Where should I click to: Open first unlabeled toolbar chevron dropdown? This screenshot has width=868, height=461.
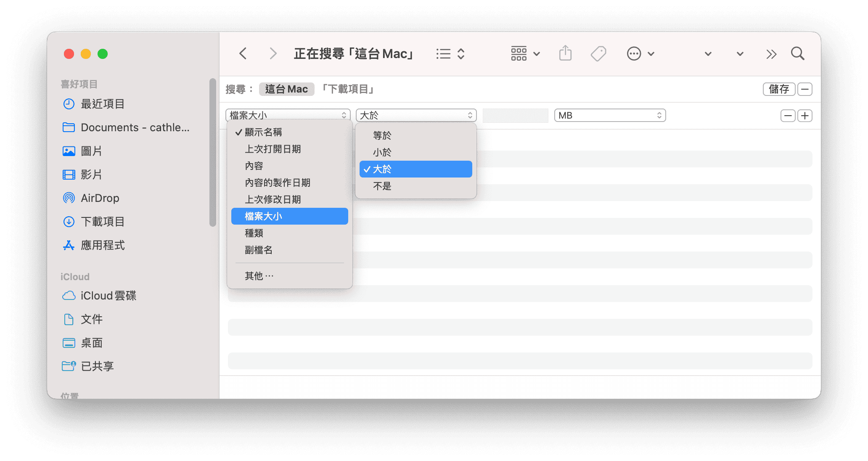(708, 54)
